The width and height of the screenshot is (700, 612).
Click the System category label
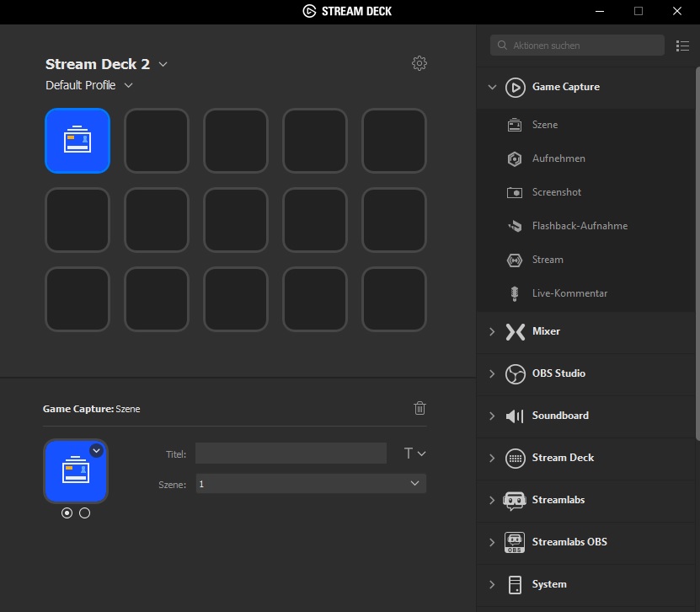(549, 584)
